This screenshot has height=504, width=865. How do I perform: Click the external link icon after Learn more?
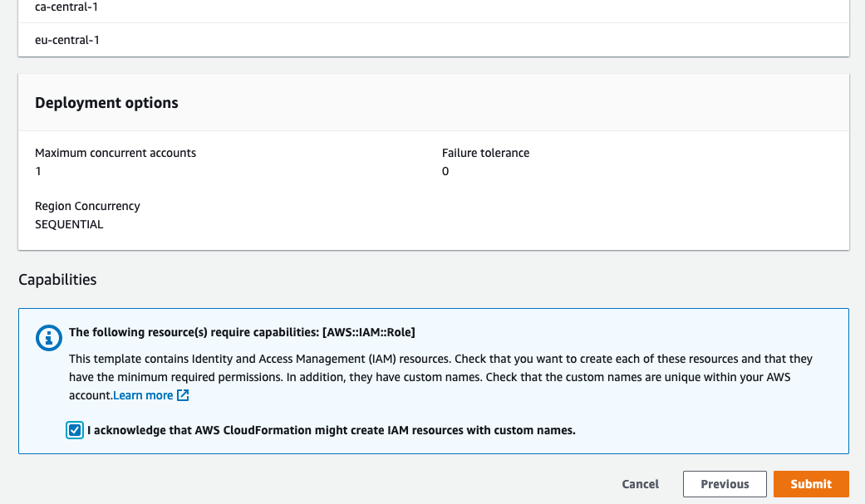click(x=183, y=395)
